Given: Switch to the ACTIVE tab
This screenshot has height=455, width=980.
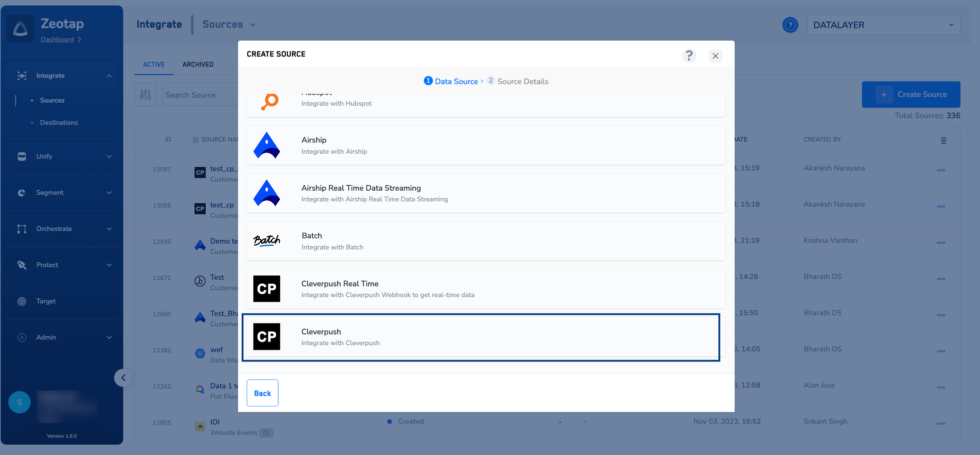Looking at the screenshot, I should point(154,64).
